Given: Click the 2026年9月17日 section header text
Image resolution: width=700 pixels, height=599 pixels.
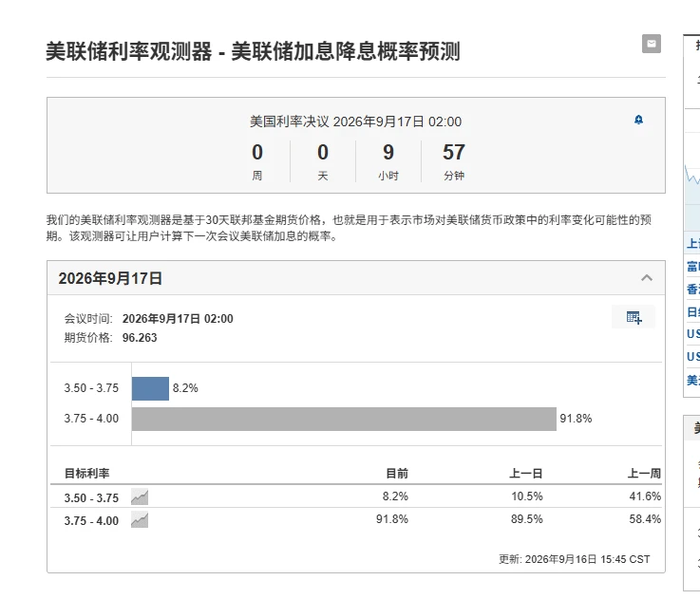Looking at the screenshot, I should (110, 278).
